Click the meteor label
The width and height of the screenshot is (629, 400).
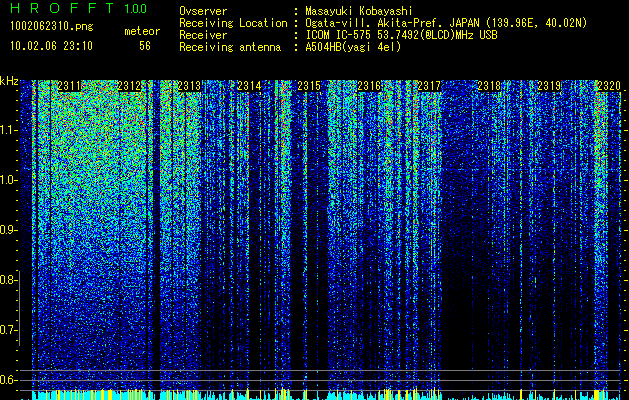click(142, 31)
